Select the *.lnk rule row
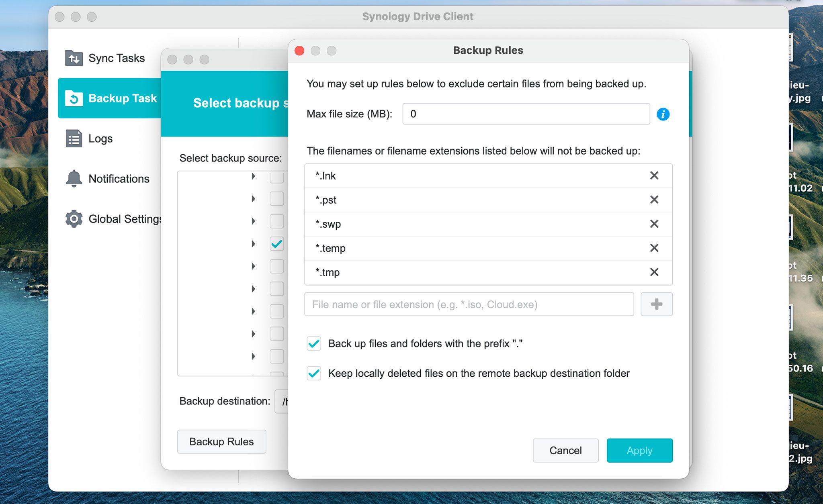This screenshot has height=504, width=823. 488,175
